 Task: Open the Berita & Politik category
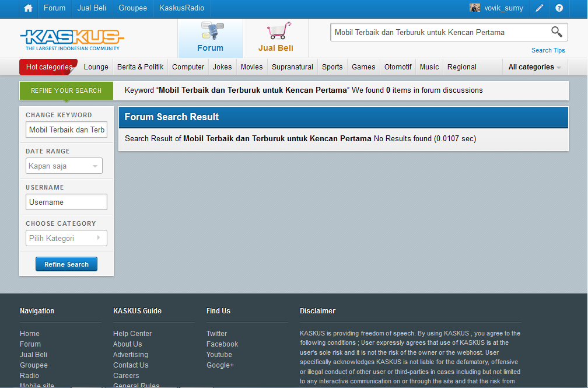140,67
